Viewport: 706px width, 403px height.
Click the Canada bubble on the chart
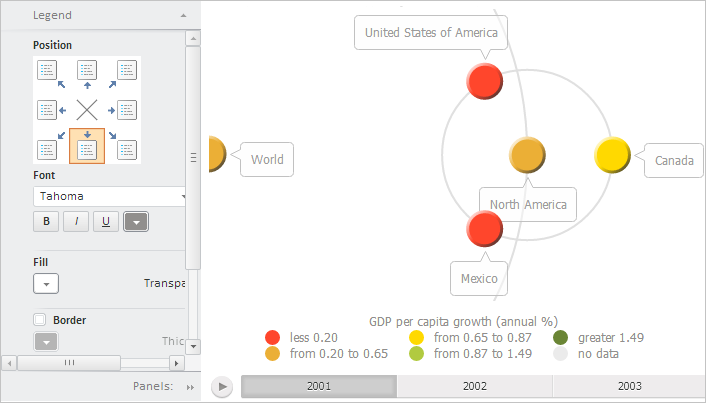[611, 155]
